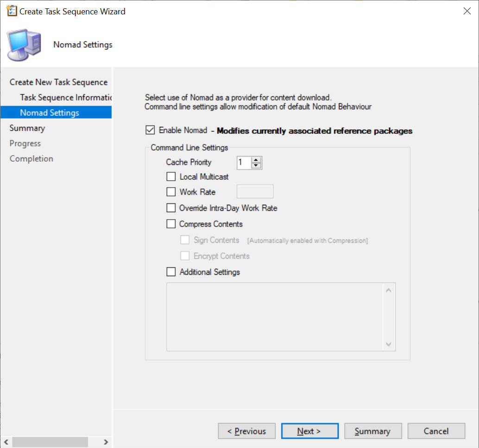Check the Additional Settings checkbox
Screen dimensions: 479x448
pos(171,272)
